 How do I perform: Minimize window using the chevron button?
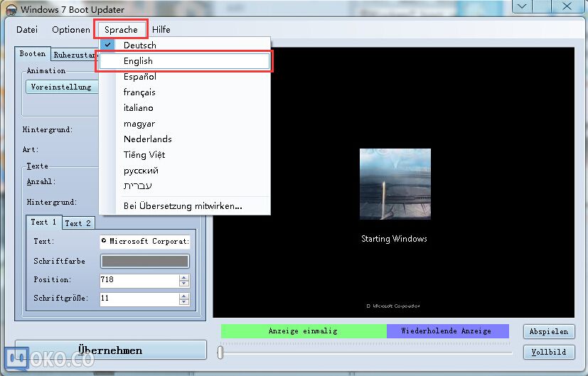(x=522, y=6)
